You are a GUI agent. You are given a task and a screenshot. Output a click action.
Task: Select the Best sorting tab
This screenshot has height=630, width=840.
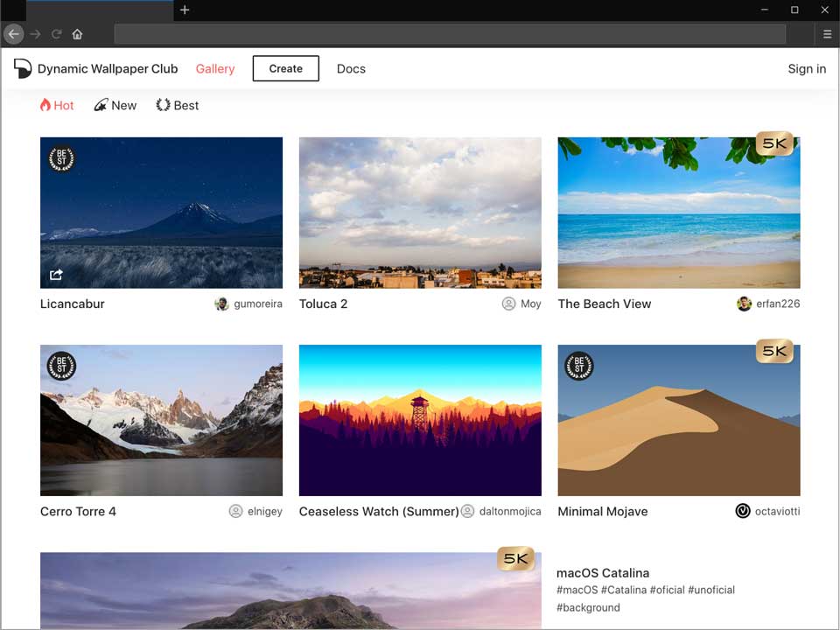point(184,105)
